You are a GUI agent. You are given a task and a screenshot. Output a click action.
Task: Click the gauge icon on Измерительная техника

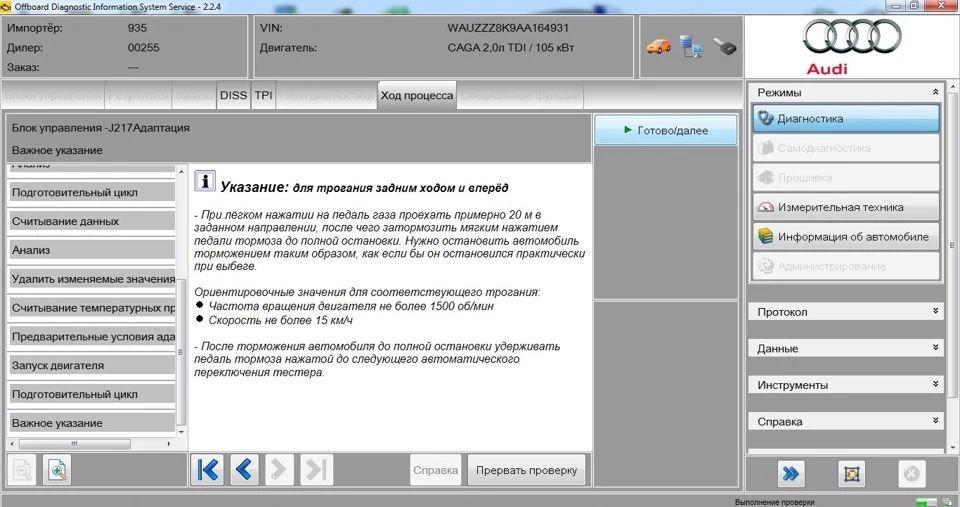[766, 207]
